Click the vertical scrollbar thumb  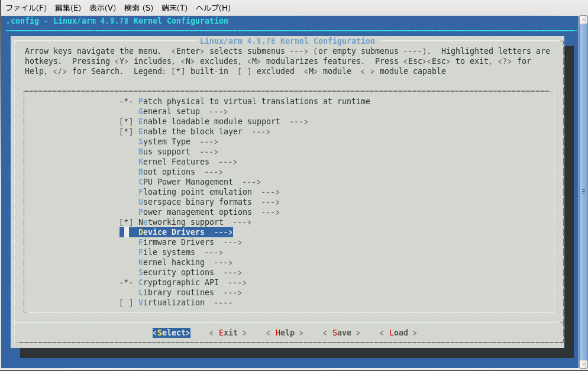[x=583, y=191]
